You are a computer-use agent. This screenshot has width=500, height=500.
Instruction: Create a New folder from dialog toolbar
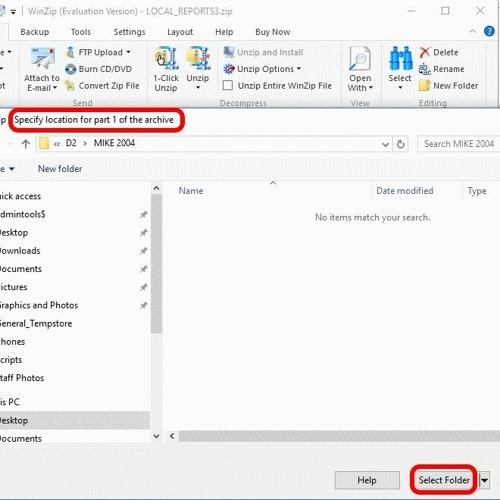60,169
